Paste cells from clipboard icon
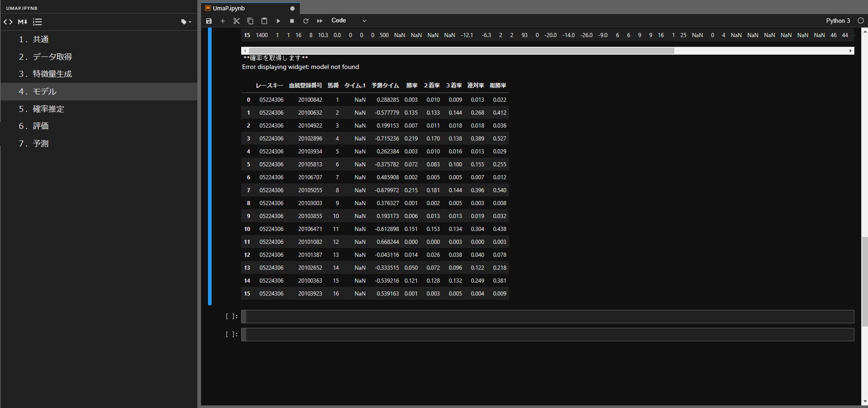Viewport: 868px width, 408px height. [264, 21]
